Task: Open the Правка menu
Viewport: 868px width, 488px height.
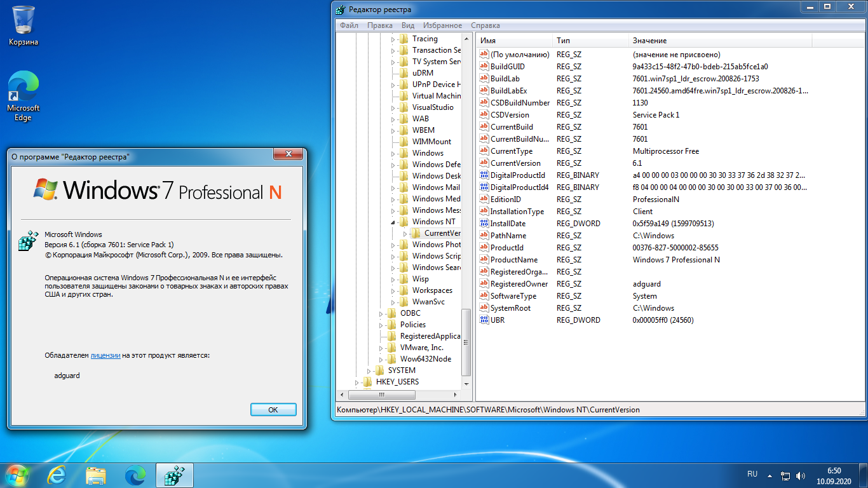Action: point(380,25)
